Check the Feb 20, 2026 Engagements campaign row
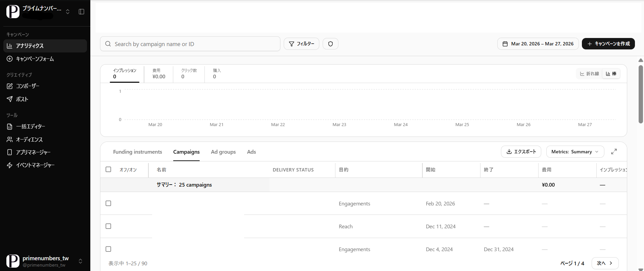Image resolution: width=644 pixels, height=271 pixels. 108,203
